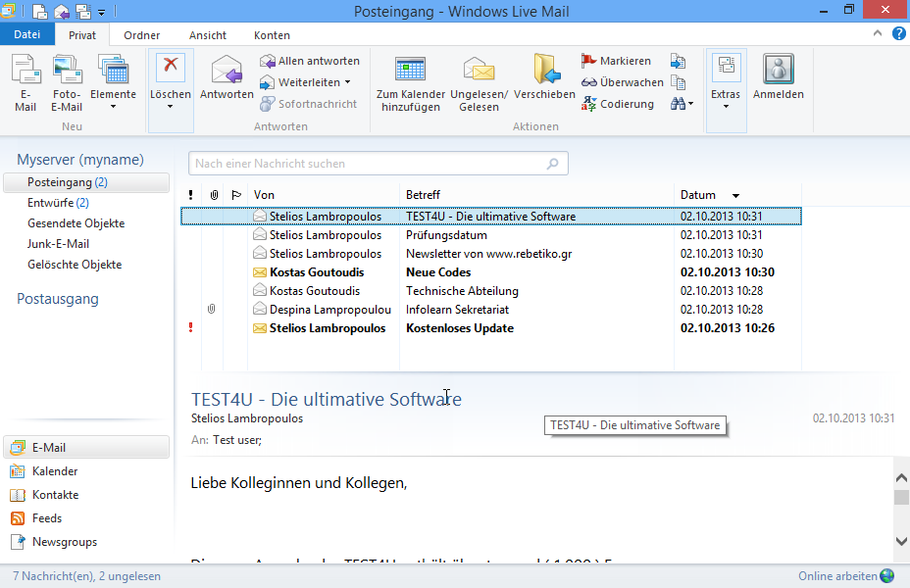Toggle Ungelesen/Gelesen status
Image resolution: width=910 pixels, height=588 pixels.
point(479,83)
